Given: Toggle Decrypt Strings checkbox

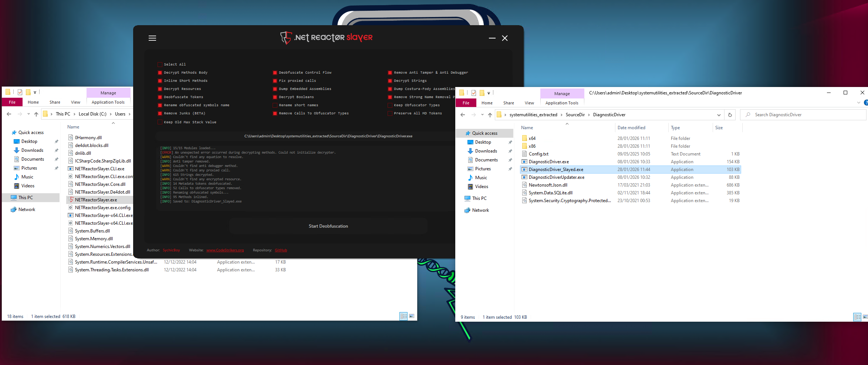Looking at the screenshot, I should pos(390,81).
